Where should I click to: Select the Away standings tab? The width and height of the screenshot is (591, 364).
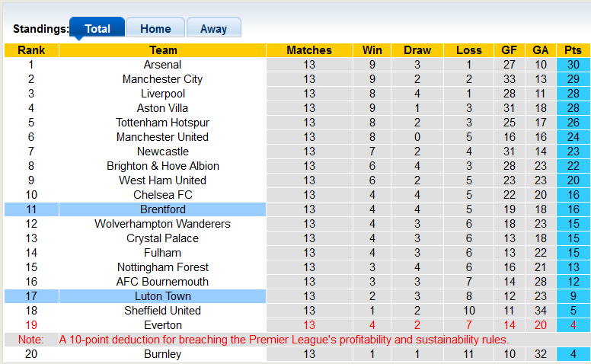213,29
